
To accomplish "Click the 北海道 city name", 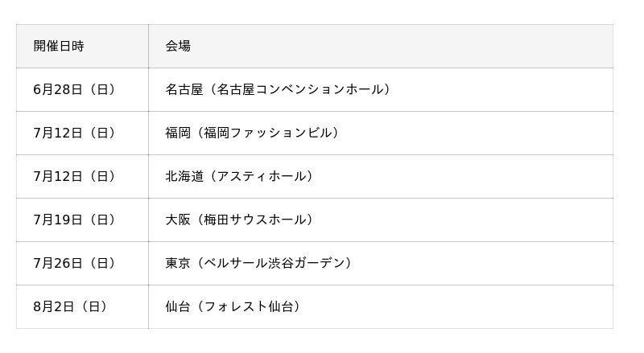I will (x=184, y=176).
